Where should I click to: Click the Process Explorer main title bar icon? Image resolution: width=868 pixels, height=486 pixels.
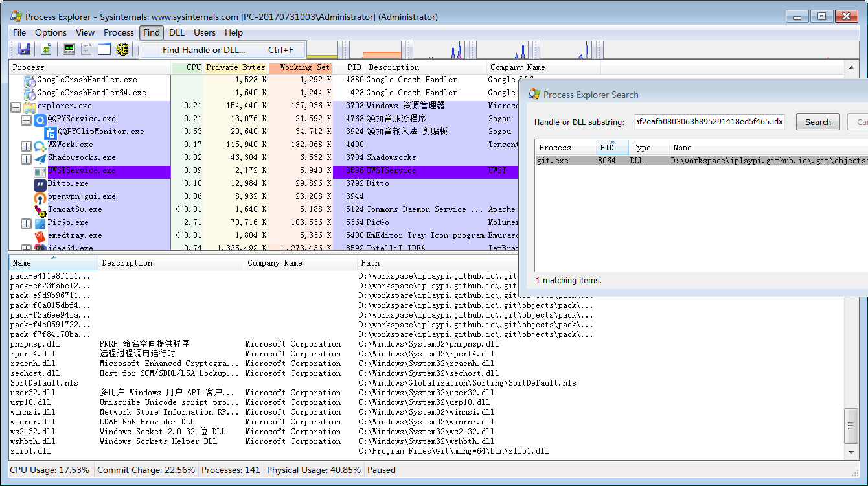(17, 17)
